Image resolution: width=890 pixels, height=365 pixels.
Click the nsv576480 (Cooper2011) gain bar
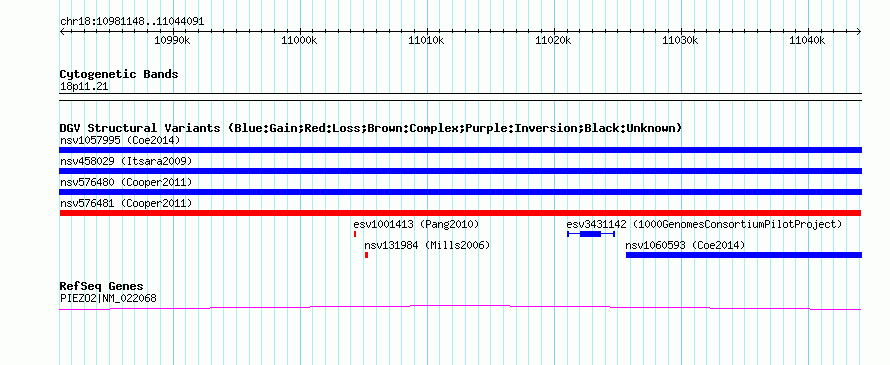point(460,192)
